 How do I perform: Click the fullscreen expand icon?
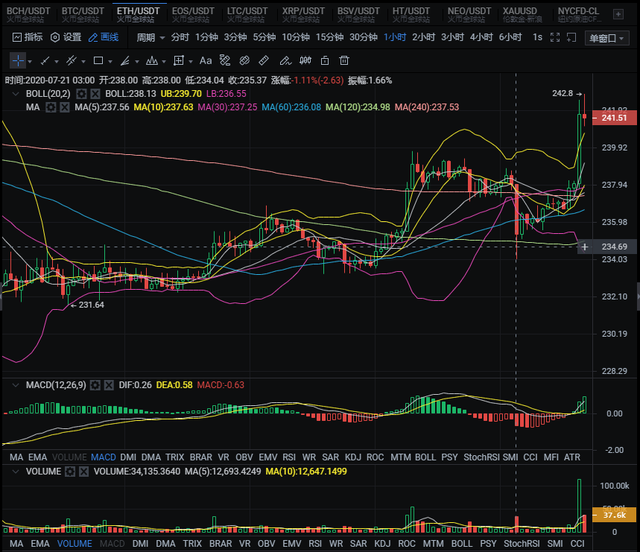click(x=555, y=38)
